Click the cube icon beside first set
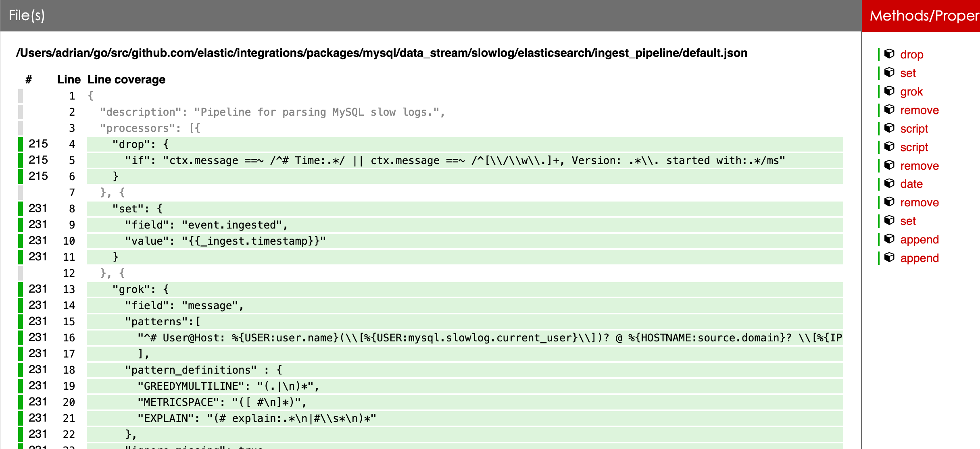 [889, 73]
